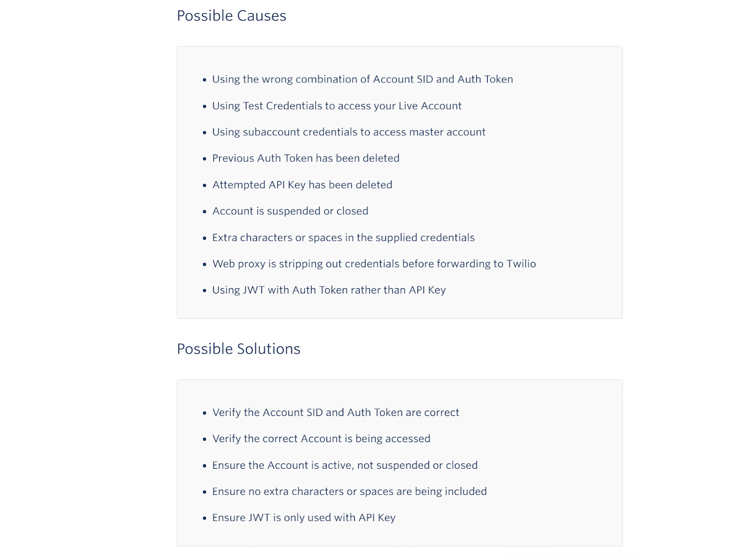Click 'Attempted API Key has been deleted'
The height and width of the screenshot is (560, 734).
click(302, 185)
